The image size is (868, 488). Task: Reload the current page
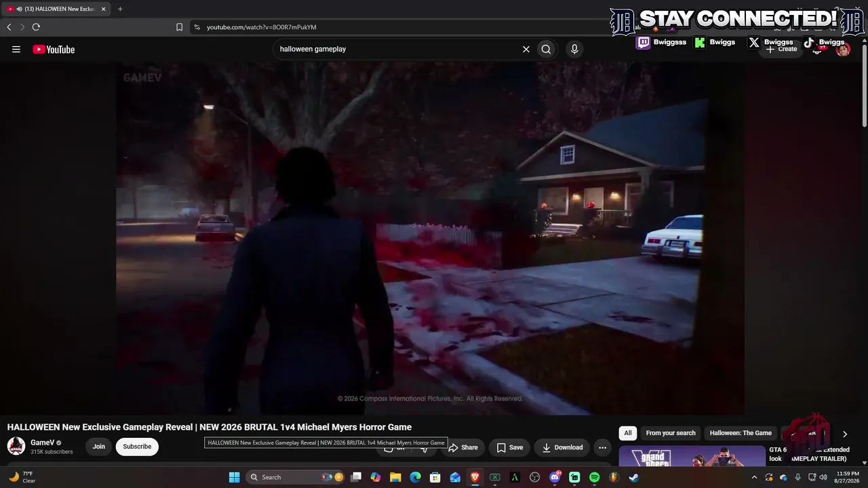tap(36, 27)
